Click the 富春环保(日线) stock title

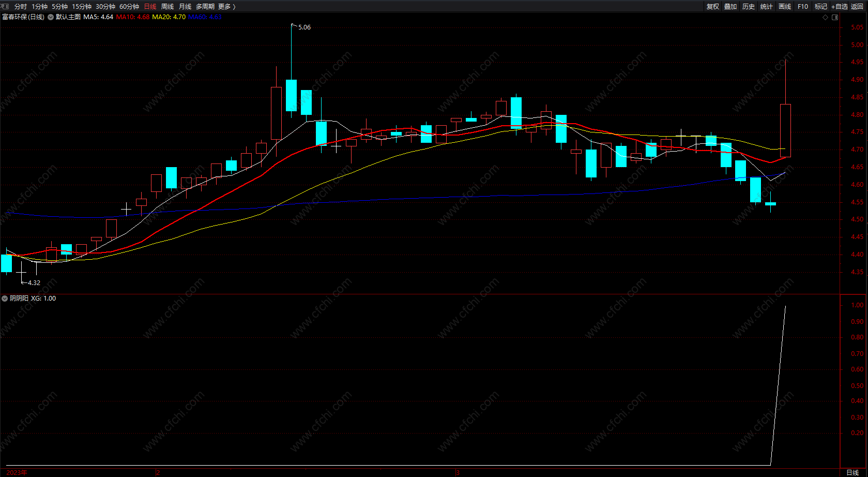point(23,17)
